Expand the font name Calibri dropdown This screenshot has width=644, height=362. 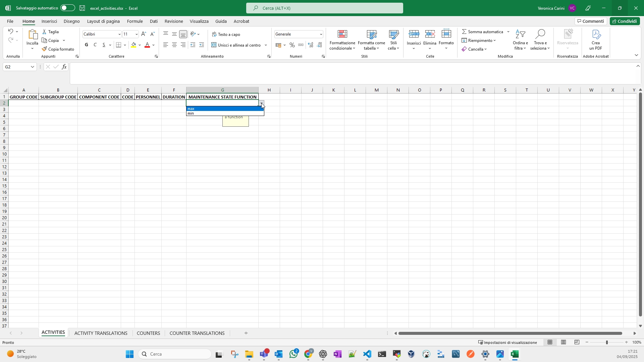click(x=119, y=35)
